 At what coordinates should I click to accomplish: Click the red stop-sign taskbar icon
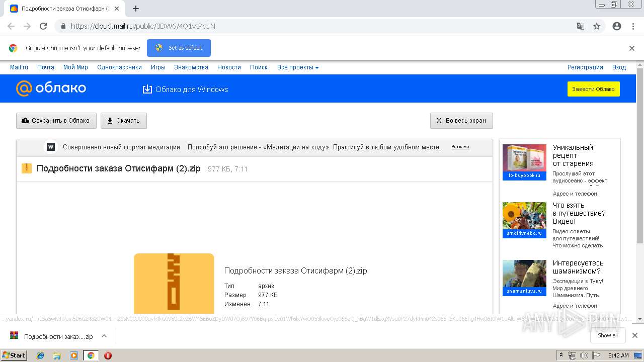[108, 355]
